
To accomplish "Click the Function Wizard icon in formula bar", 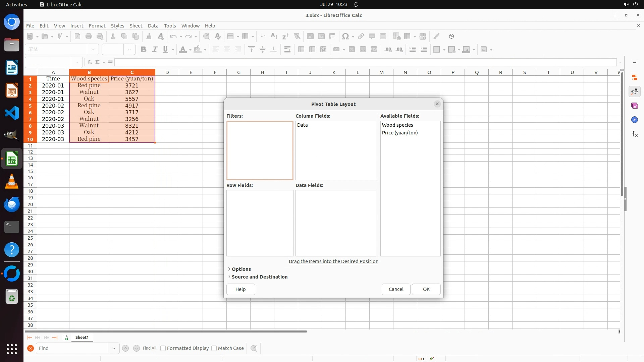I will click(90, 62).
